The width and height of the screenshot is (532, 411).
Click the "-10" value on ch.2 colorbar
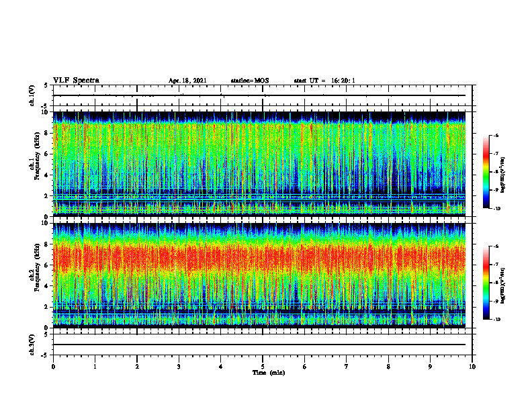point(497,320)
